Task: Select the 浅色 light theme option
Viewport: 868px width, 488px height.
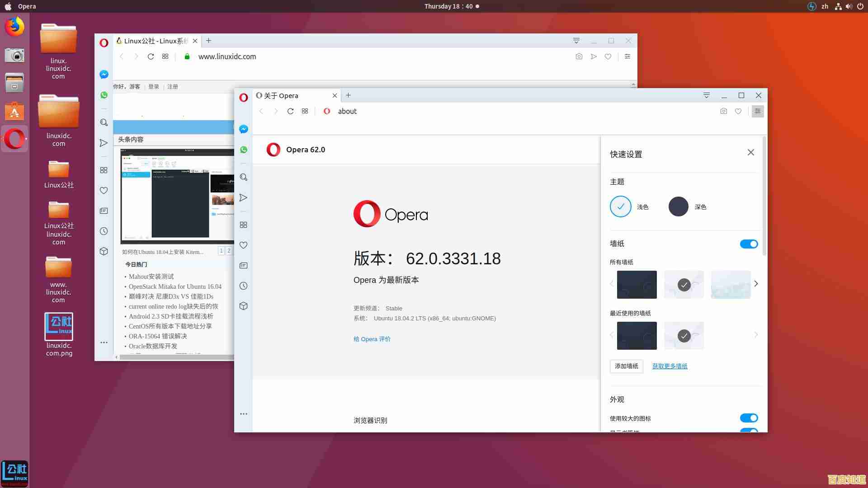Action: [620, 206]
